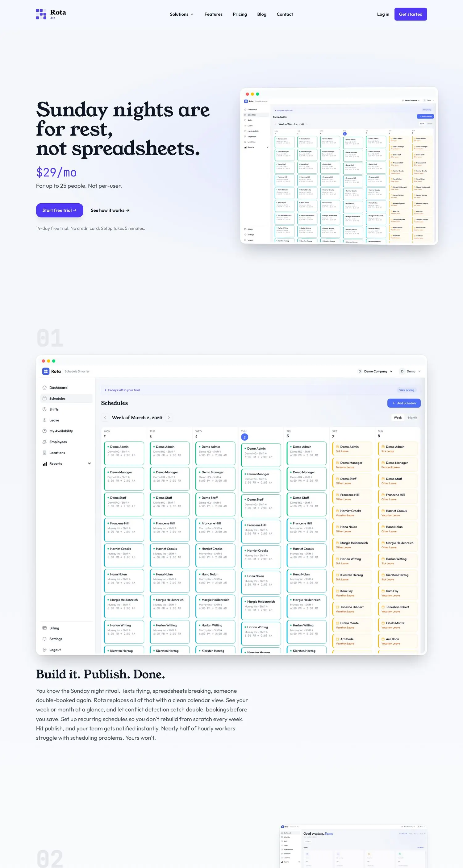Switch to the Month view tab
This screenshot has width=463, height=868.
pos(412,417)
